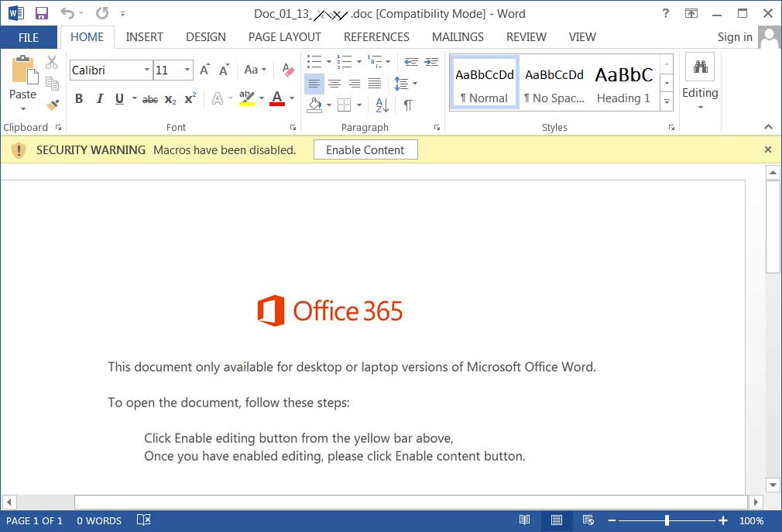Screen dimensions: 782x532
Task: Undo the last action
Action: 67,13
